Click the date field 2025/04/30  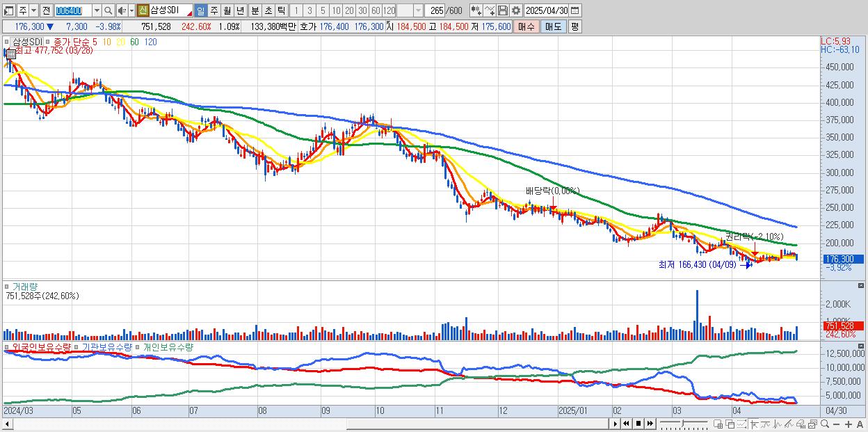pos(547,10)
